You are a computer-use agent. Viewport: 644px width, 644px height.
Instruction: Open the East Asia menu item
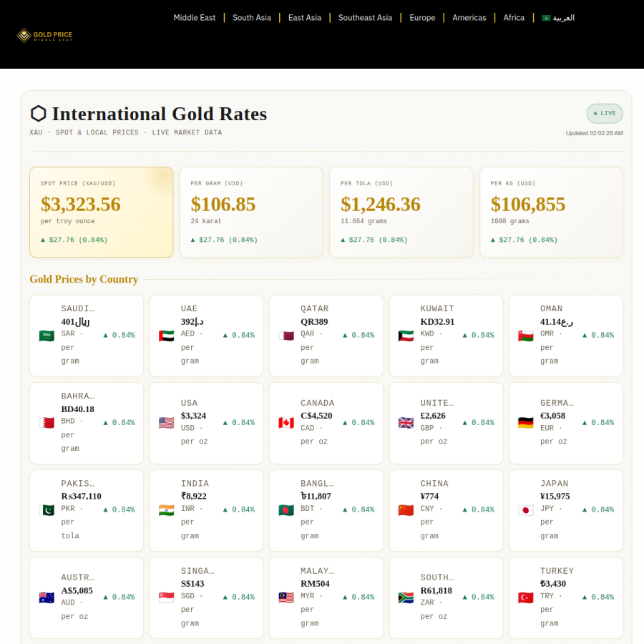click(304, 18)
